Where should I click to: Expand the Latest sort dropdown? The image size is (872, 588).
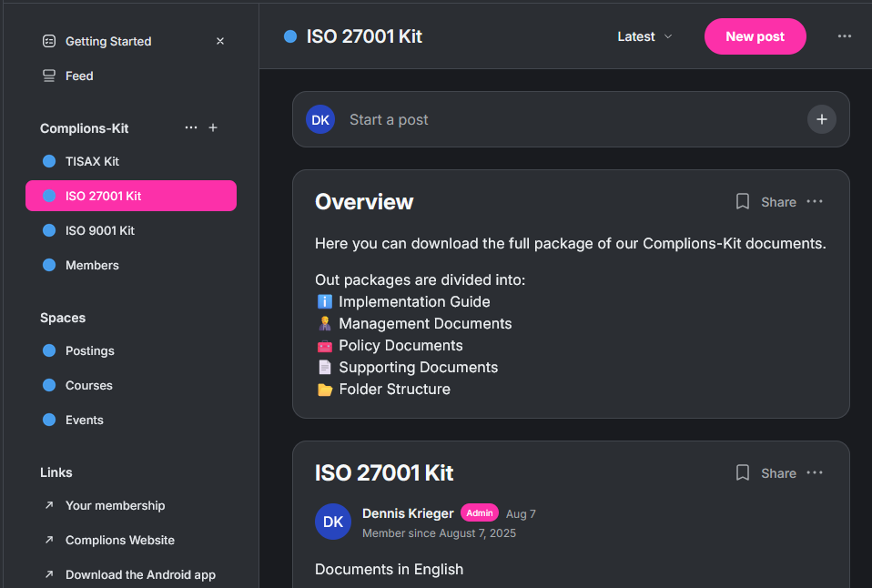pos(644,36)
